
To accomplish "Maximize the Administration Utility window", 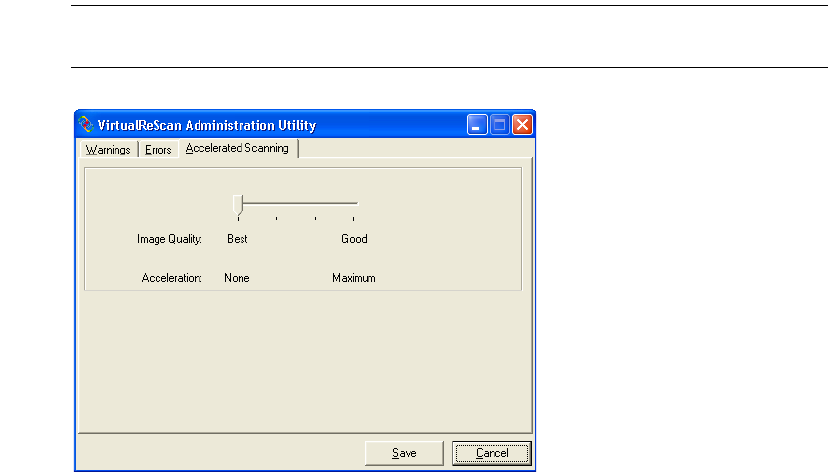I will coord(500,125).
